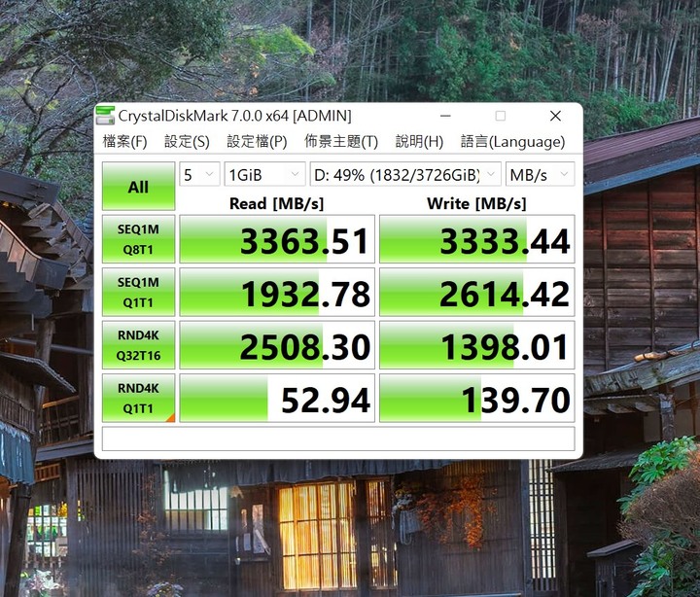This screenshot has height=597, width=700.
Task: Click the Read [MB/s] column header
Action: [276, 203]
